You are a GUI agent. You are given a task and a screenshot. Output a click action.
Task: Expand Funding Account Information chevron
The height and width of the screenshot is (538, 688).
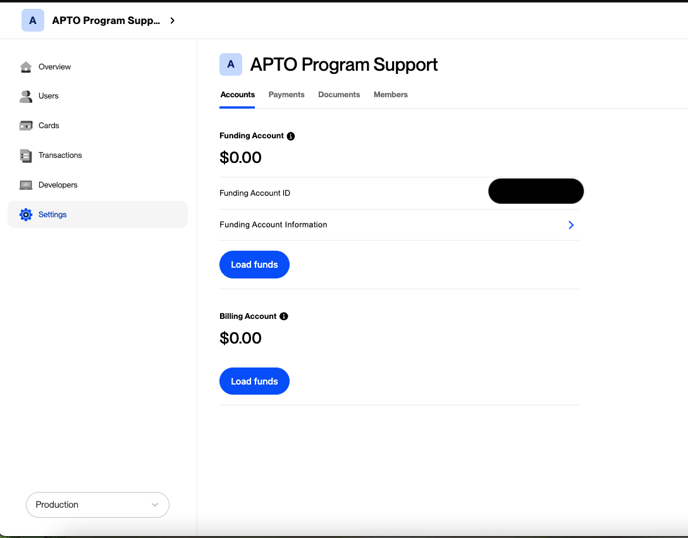click(571, 225)
